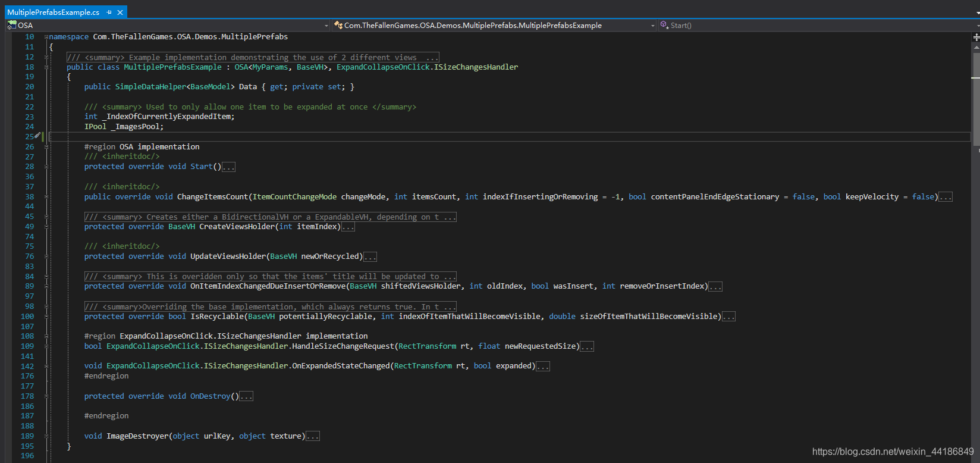Collapse the OSA implementation region at line 26
The width and height of the screenshot is (980, 463).
pos(46,147)
